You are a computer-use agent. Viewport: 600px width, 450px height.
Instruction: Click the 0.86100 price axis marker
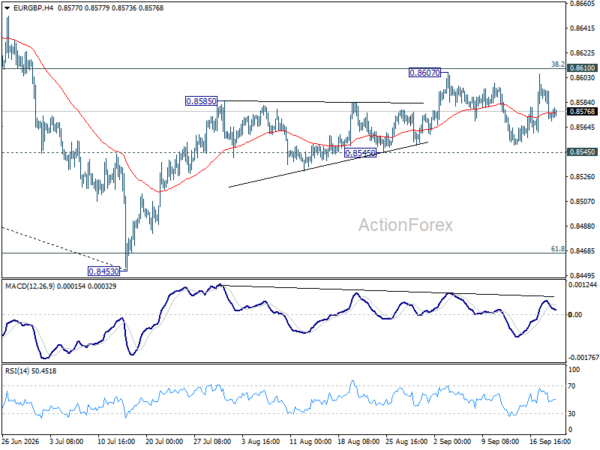coord(582,68)
